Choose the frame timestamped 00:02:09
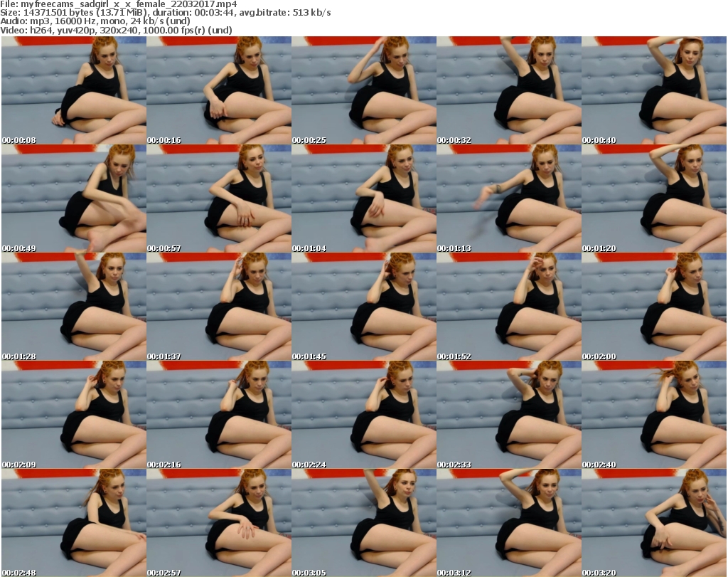 pos(74,415)
